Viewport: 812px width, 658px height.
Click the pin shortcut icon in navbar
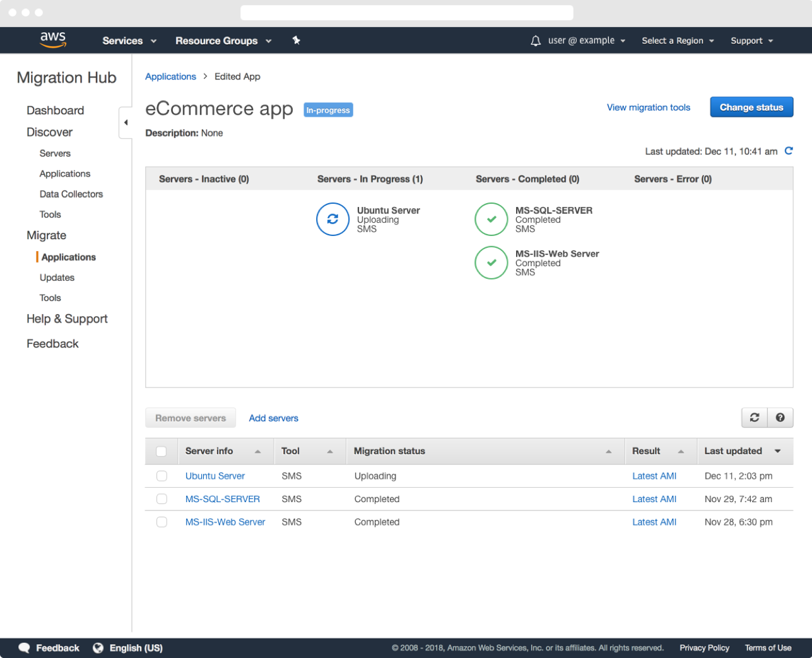tap(296, 40)
